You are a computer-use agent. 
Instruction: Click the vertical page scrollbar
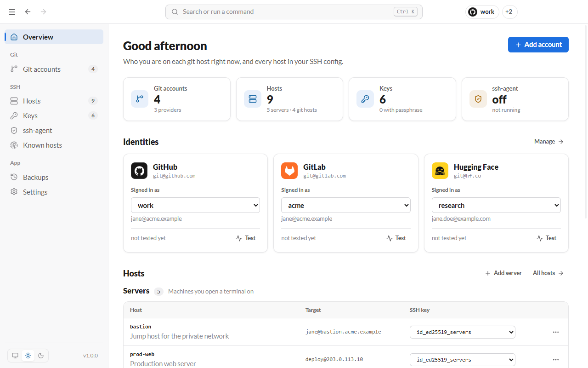(585, 122)
